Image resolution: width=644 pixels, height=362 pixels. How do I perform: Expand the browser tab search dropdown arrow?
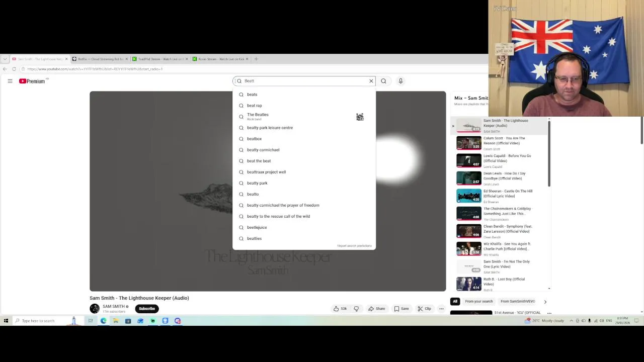pos(5,59)
